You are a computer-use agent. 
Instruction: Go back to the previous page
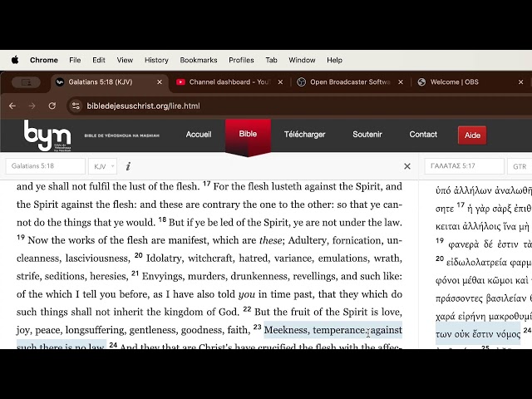(12, 106)
